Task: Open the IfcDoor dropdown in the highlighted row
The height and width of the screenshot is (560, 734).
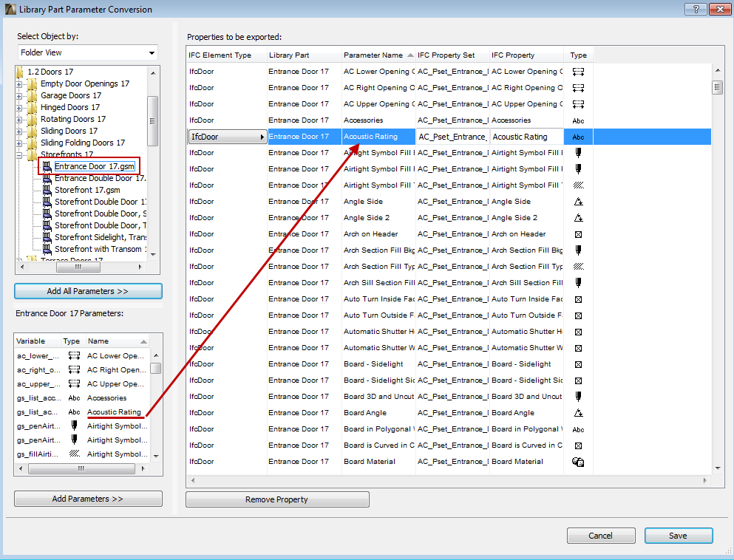Action: pos(262,137)
